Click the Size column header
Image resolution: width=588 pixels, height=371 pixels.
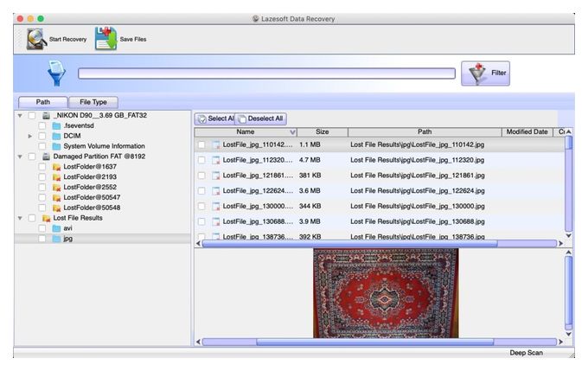[x=323, y=132]
